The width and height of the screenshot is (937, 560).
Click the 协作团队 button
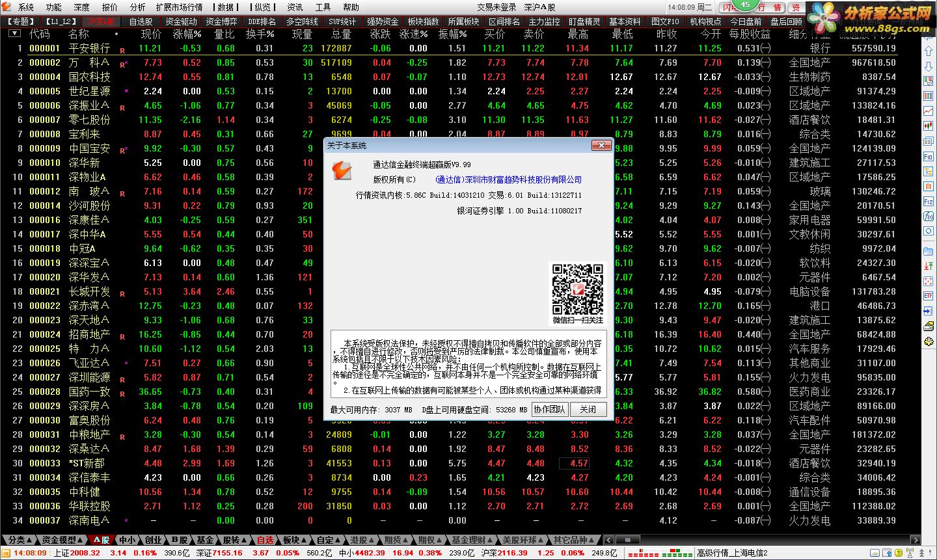[550, 409]
